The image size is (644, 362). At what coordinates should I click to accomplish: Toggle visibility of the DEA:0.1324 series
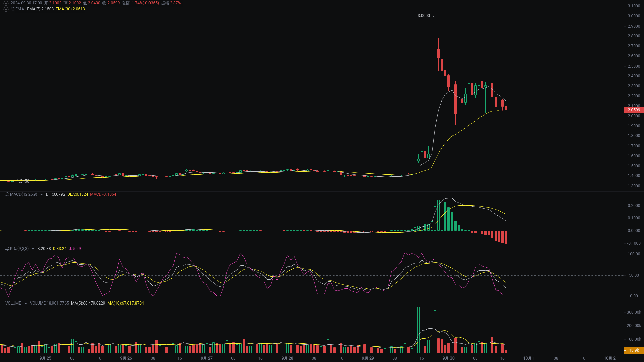click(77, 194)
